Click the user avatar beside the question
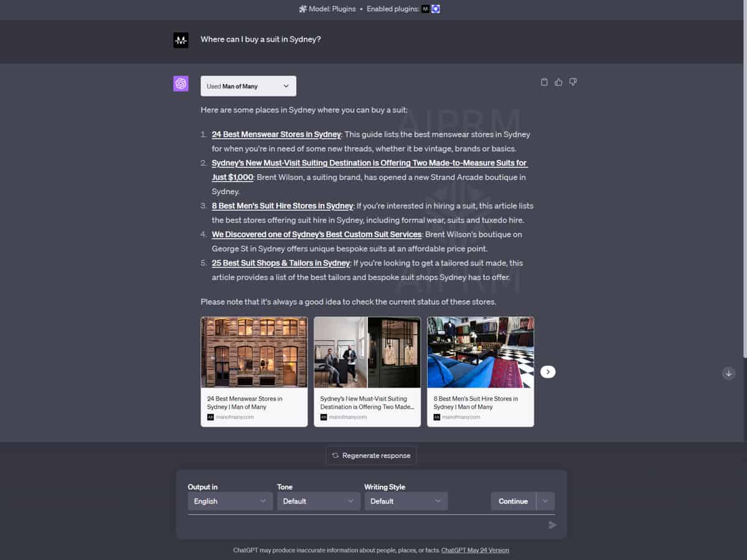Viewport: 747px width, 560px height. [x=181, y=40]
